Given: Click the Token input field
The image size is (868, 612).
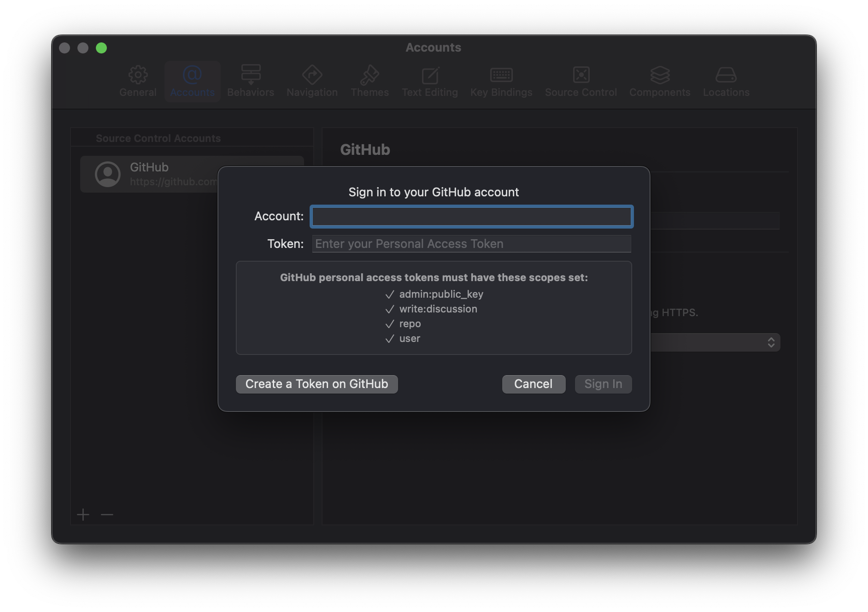Looking at the screenshot, I should point(471,244).
